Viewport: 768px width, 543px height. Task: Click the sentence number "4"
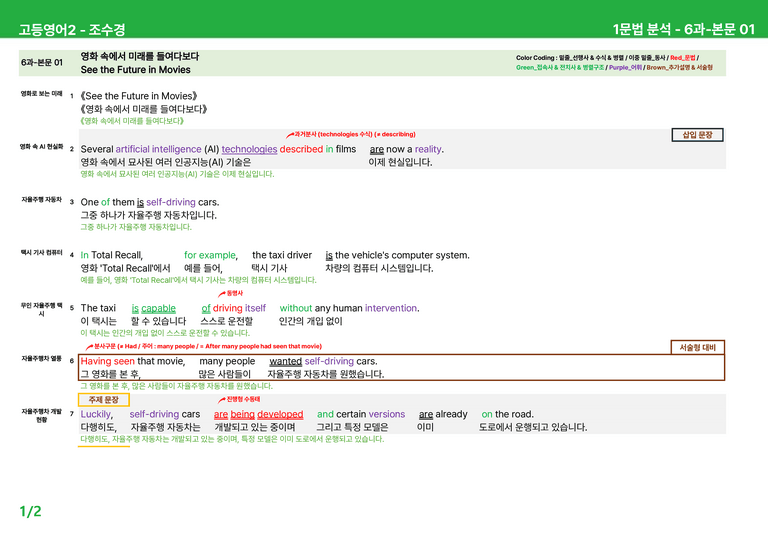click(72, 255)
